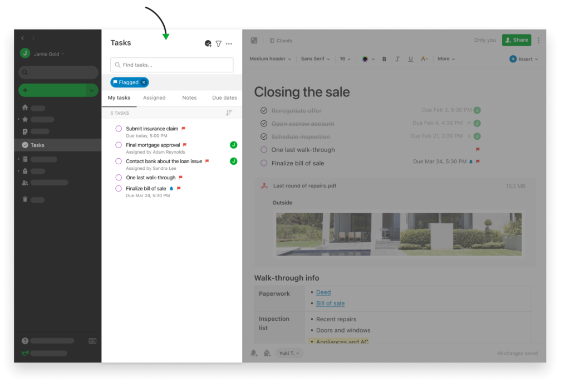Open the Tasks panel more options menu
Screen dimensions: 570x392
229,43
